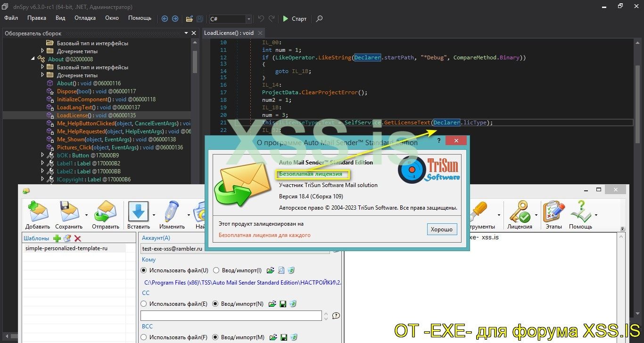Open the Правка menu in dnSpy
Screen dimensions: 644x343
tap(37, 18)
